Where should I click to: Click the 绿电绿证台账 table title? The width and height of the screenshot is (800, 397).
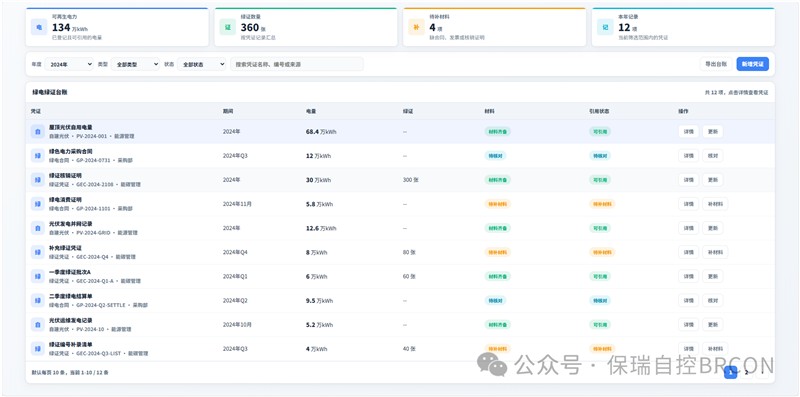click(49, 92)
